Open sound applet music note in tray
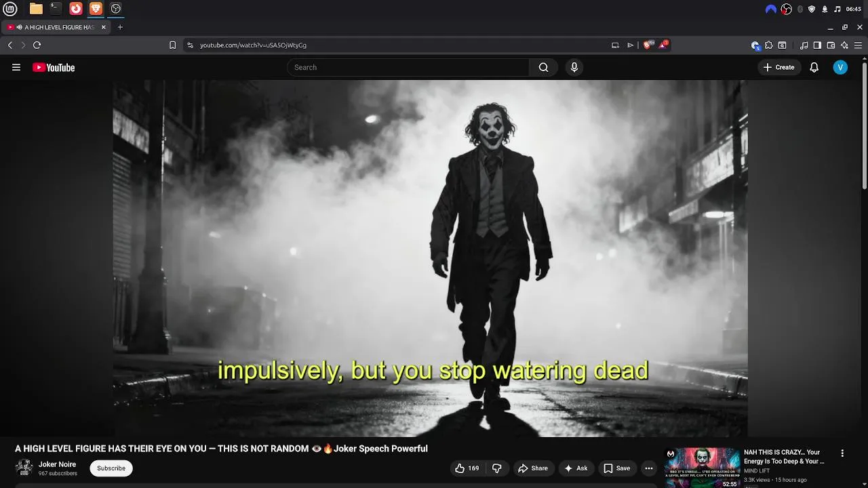868x488 pixels. [x=837, y=9]
